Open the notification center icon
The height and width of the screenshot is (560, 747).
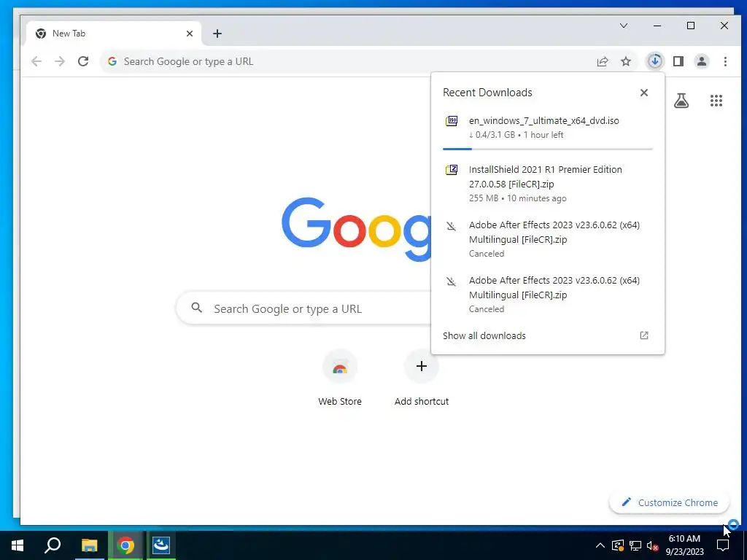tap(723, 545)
